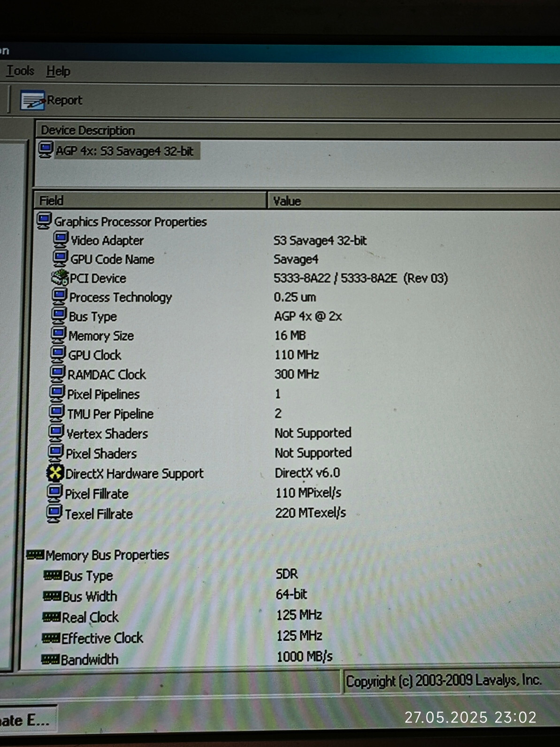Image resolution: width=560 pixels, height=747 pixels.
Task: Click the Vertex Shaders row icon
Action: pyautogui.click(x=56, y=433)
